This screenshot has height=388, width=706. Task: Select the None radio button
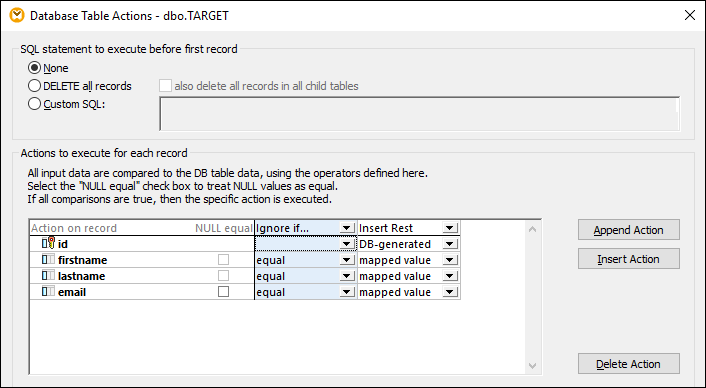(x=34, y=68)
